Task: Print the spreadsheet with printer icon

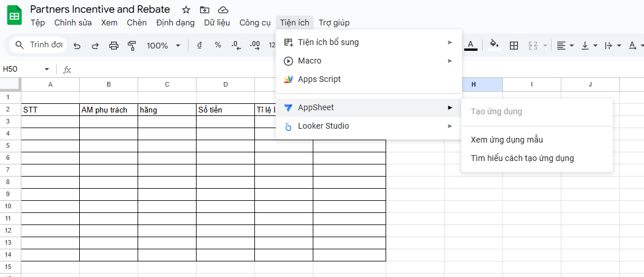Action: 114,46
